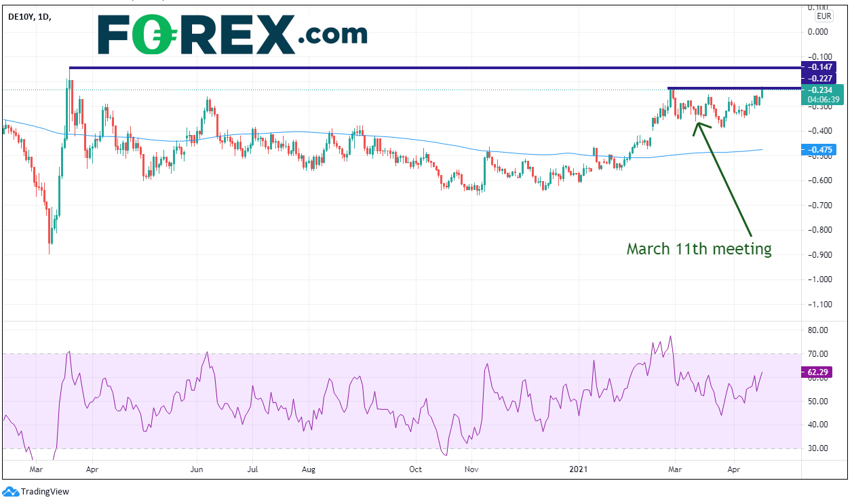Select the DE10Y symbol label

[22, 16]
